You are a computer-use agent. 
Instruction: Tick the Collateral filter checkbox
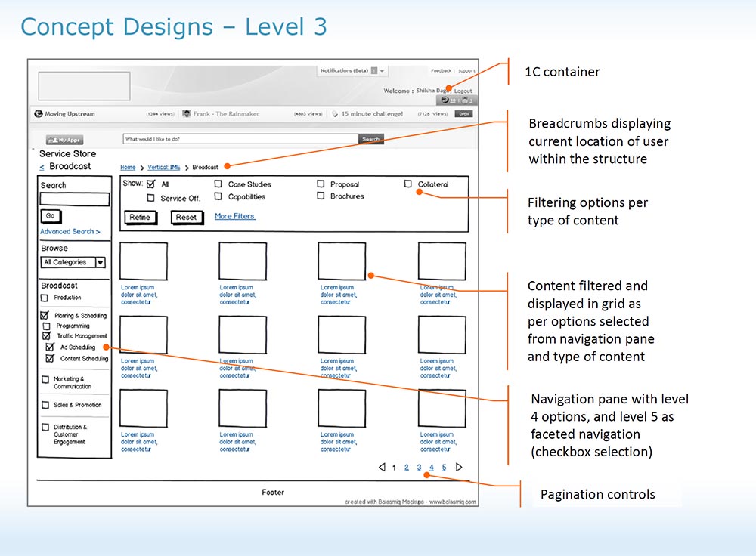click(x=408, y=184)
